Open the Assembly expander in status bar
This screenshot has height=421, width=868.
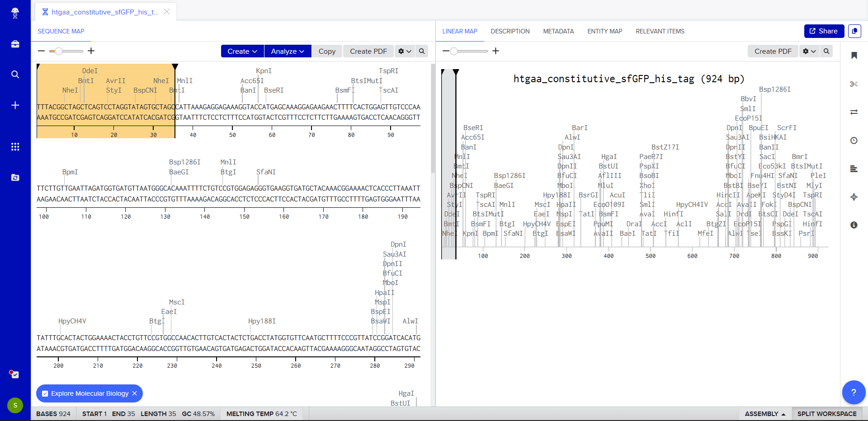pos(765,414)
